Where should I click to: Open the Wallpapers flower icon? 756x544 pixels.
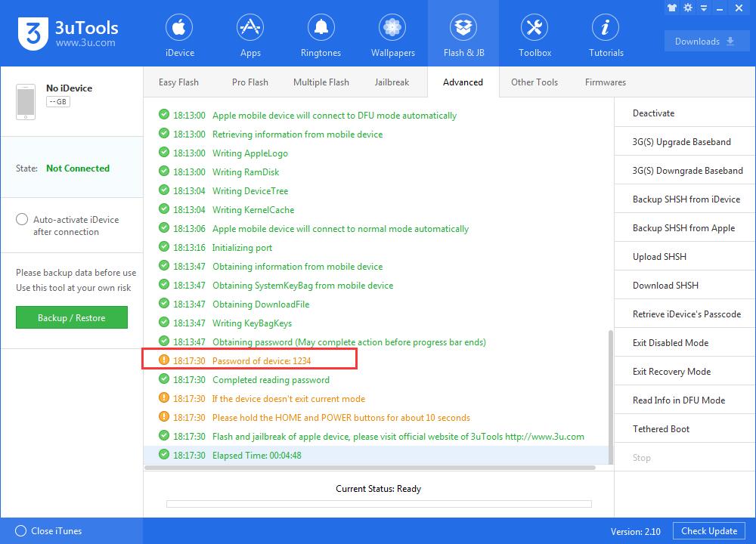[392, 27]
